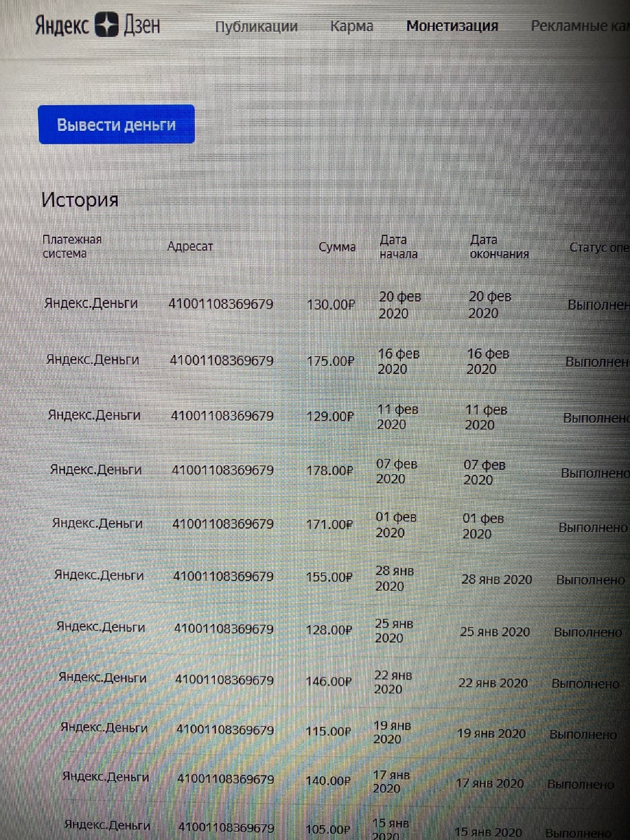Screen dimensions: 630x840
Task: Click Яндекс.Деньги in the 130.00₽ row
Action: (x=91, y=304)
